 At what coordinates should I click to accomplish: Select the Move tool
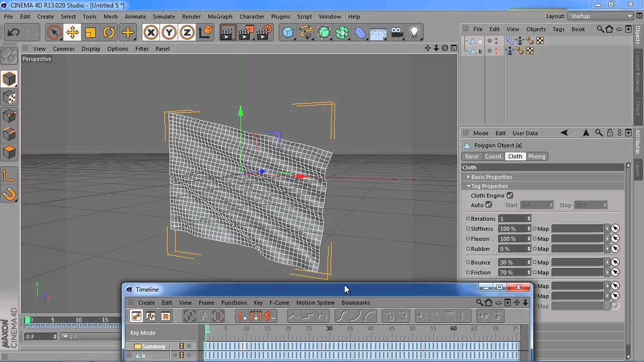click(x=72, y=33)
